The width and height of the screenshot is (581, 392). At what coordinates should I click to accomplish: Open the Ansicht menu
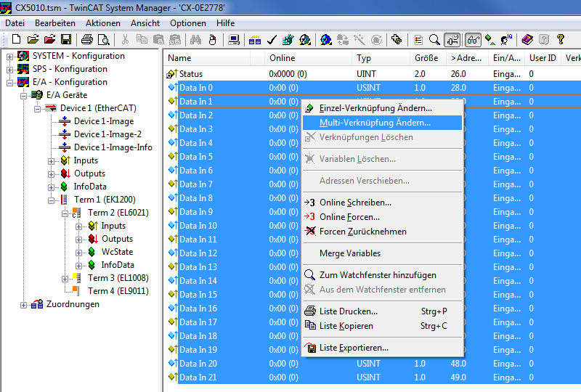[145, 23]
